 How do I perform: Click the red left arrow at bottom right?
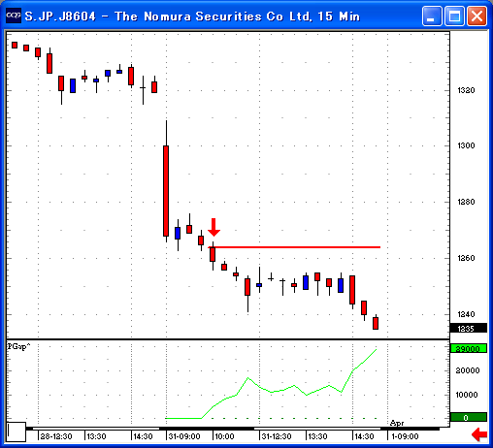(x=479, y=434)
